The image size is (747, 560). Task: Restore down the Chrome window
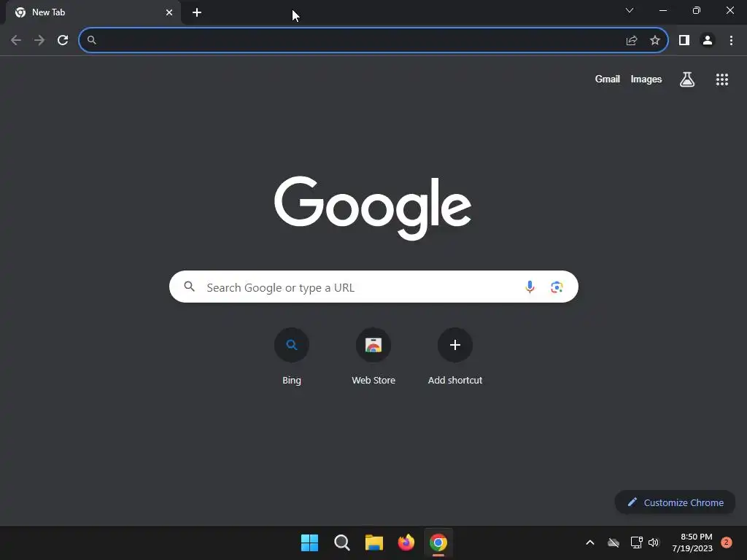697,10
